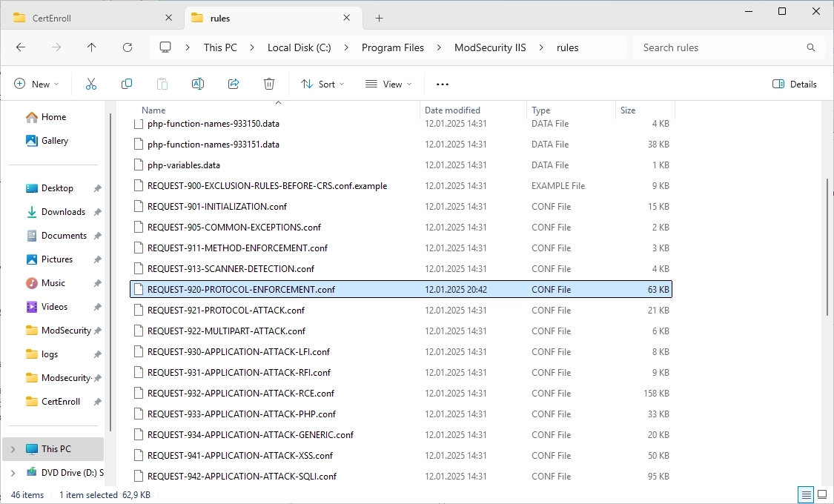Toggle the Details pane
This screenshot has height=504, width=834.
click(x=794, y=84)
